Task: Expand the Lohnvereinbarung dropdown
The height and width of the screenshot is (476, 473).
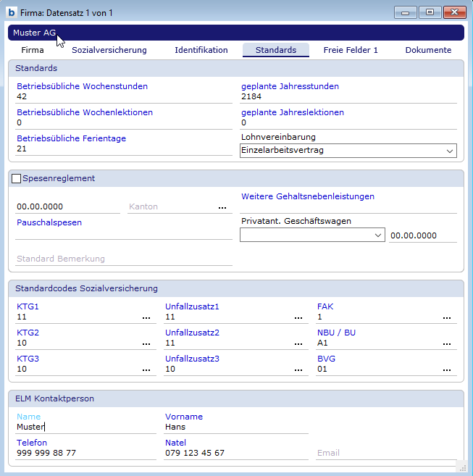Action: (x=450, y=151)
